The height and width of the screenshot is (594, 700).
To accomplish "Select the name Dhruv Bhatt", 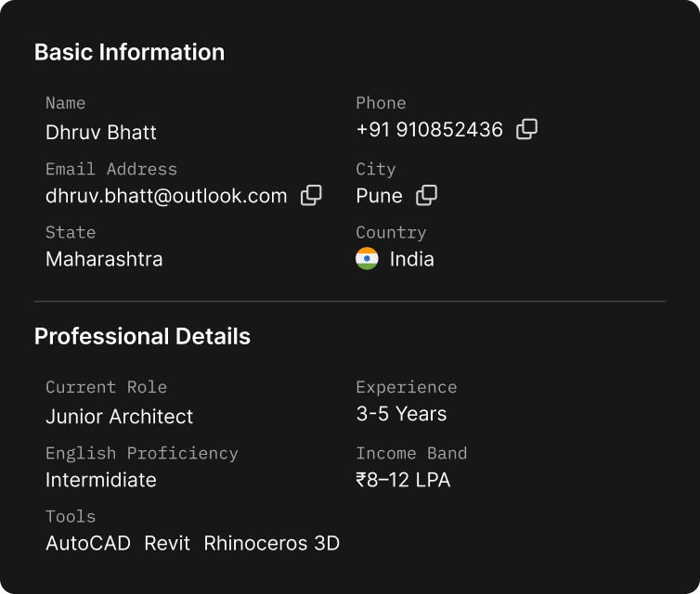I will pos(101,133).
